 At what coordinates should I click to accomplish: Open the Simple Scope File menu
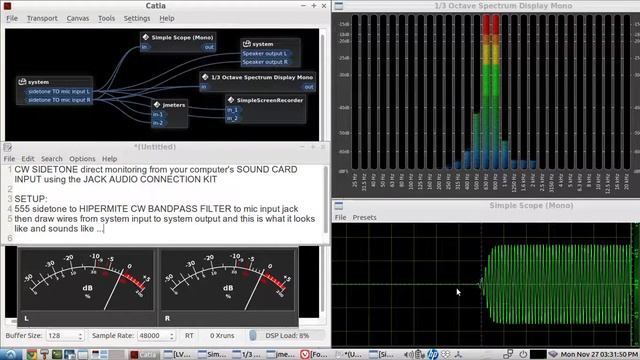click(340, 218)
